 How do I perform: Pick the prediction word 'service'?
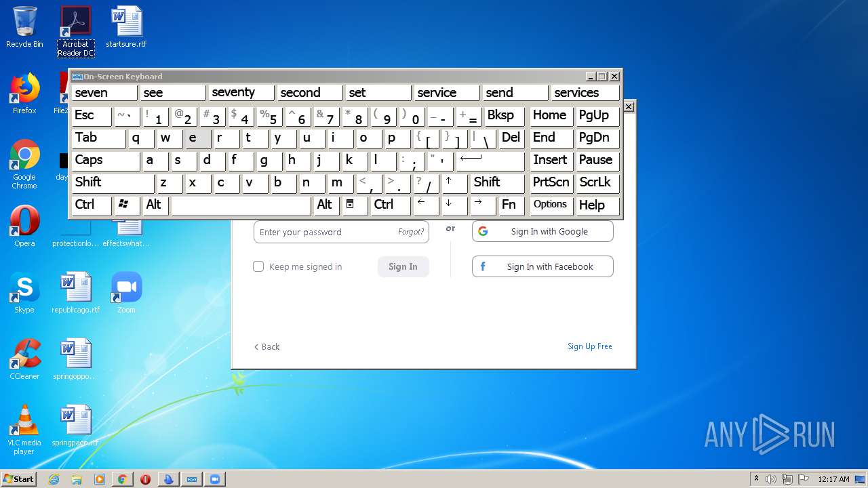[x=447, y=93]
